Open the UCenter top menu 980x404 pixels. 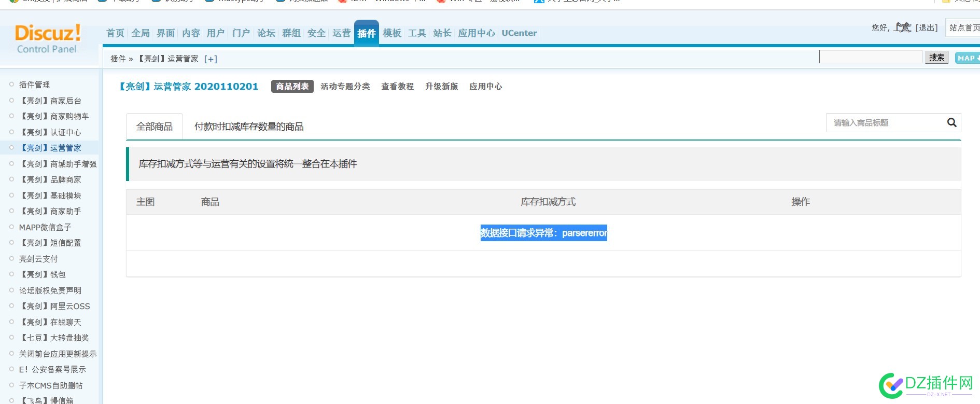pos(519,33)
